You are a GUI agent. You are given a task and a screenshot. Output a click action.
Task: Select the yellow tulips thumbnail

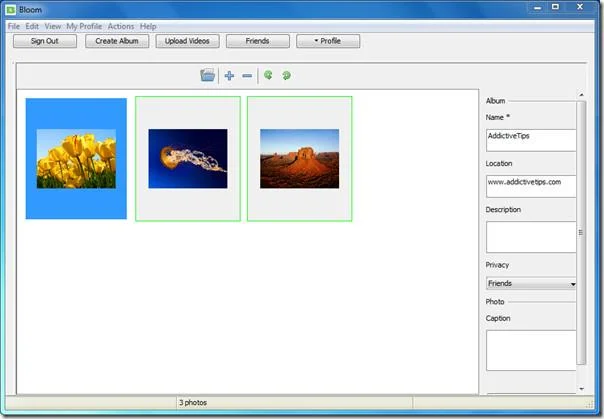click(76, 159)
